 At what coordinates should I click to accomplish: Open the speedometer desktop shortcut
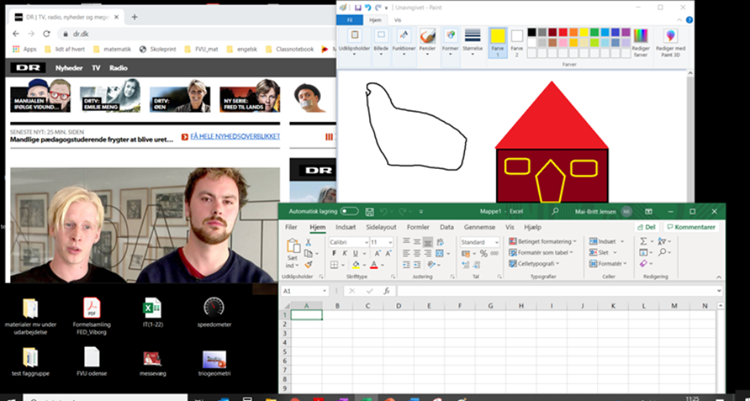[213, 308]
